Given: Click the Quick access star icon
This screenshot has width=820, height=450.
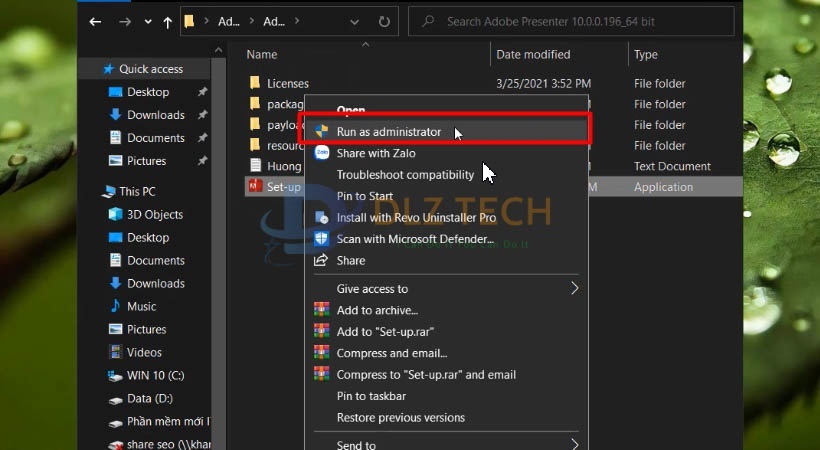Looking at the screenshot, I should tap(108, 69).
